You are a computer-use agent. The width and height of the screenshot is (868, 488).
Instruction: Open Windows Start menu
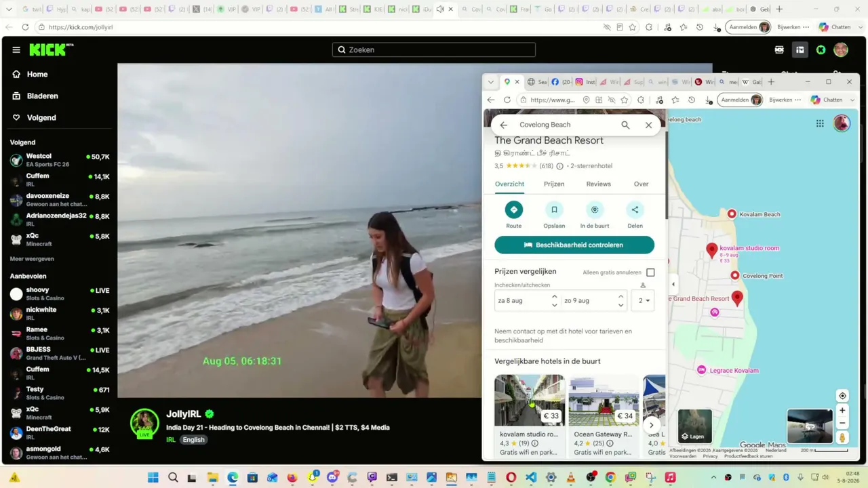pos(153,477)
